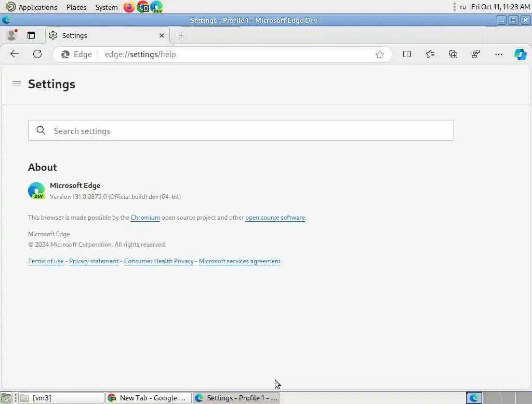This screenshot has height=404, width=532.
Task: Open the Terms of use link
Action: coord(46,261)
